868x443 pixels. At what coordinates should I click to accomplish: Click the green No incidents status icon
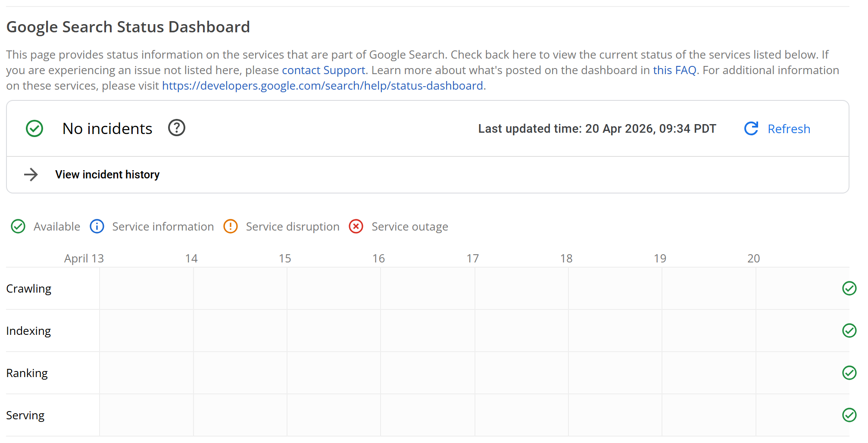coord(34,128)
